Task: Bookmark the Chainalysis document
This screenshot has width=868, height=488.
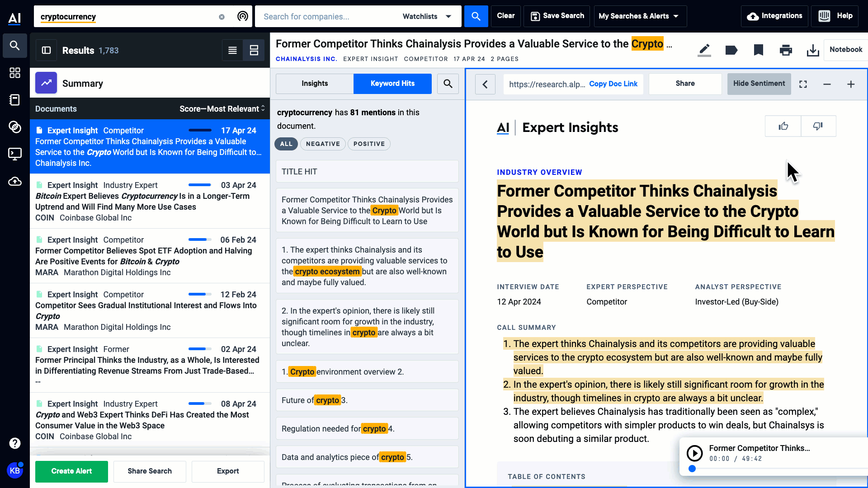Action: [x=759, y=50]
